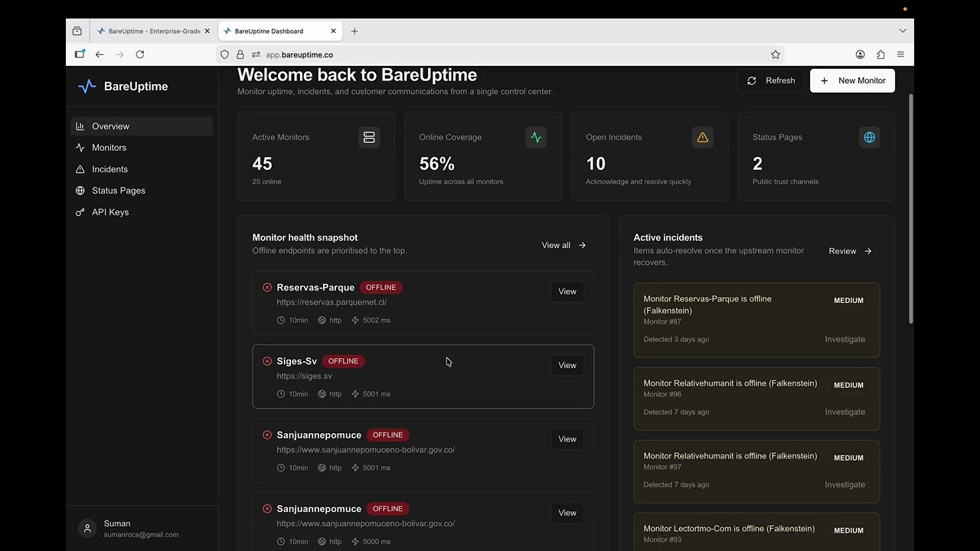Screen dimensions: 980x551
Task: Click the site lock icon in address bar
Action: 240,55
